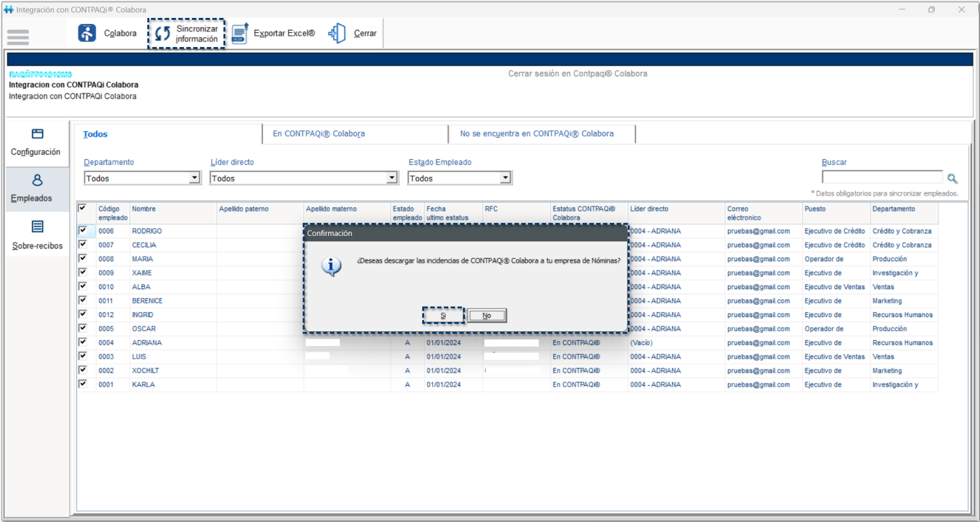Expand the Departamento dropdown
The width and height of the screenshot is (980, 522).
click(x=194, y=178)
